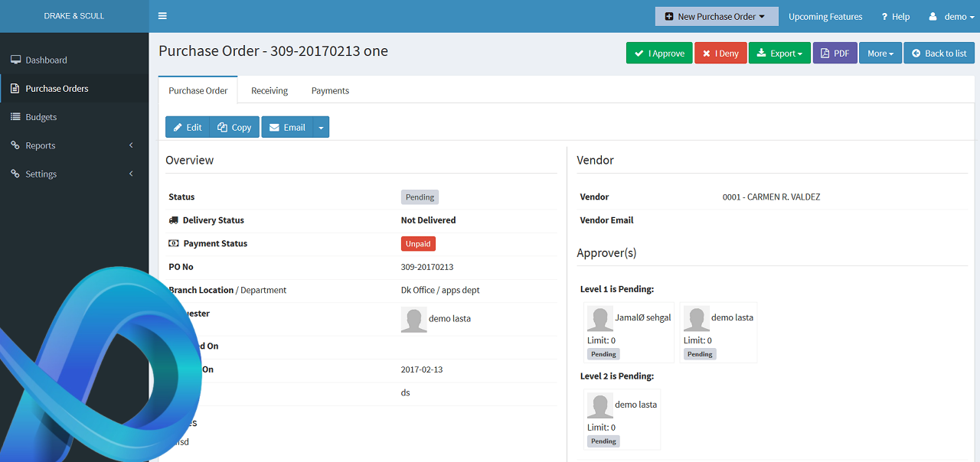Click the help question mark icon
Image resolution: width=980 pixels, height=462 pixels.
coord(884,17)
